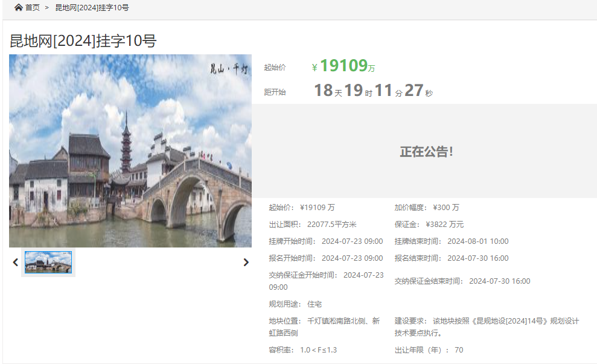The image size is (597, 364).
Task: Click the 地块位置 location description
Action: point(324,327)
